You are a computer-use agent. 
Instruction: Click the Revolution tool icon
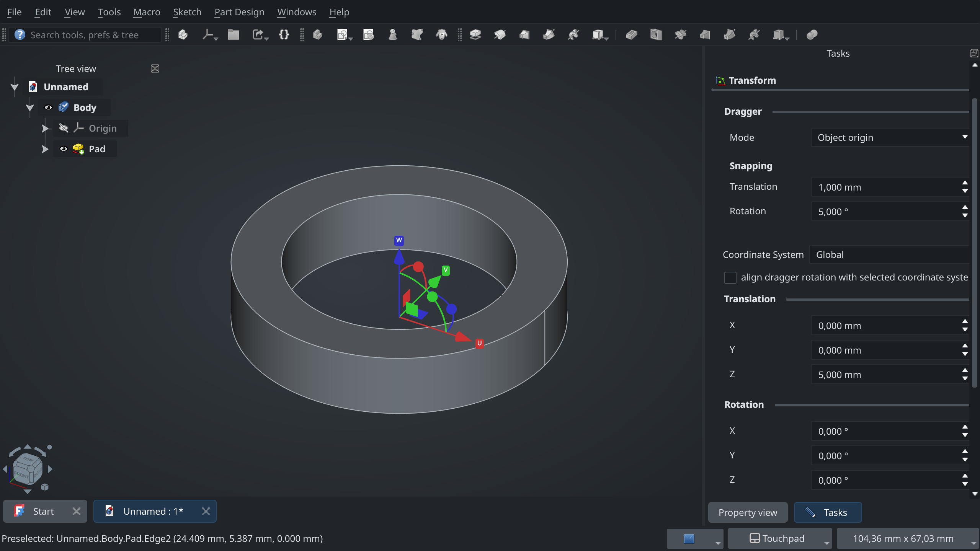[500, 35]
